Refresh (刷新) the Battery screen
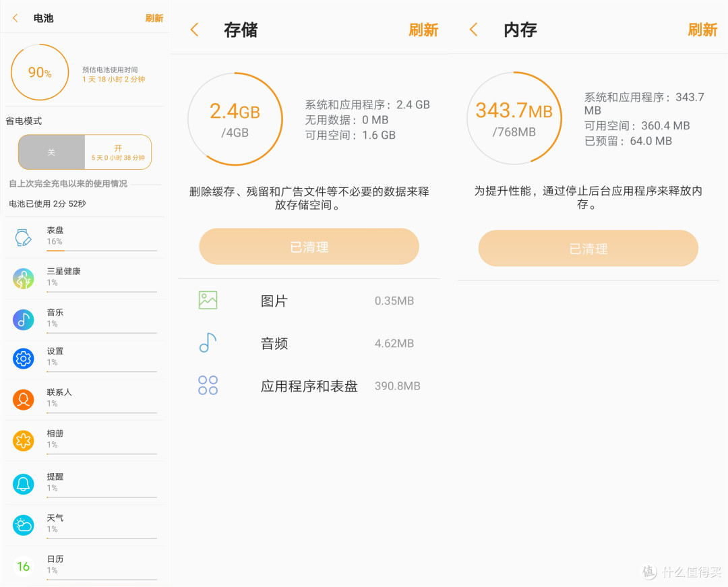The height and width of the screenshot is (587, 728). 154,18
